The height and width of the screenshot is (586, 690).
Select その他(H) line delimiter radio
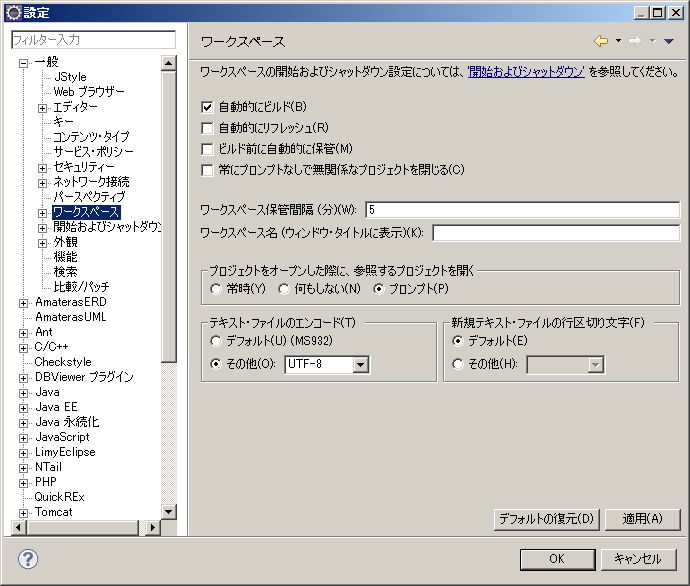click(x=458, y=364)
